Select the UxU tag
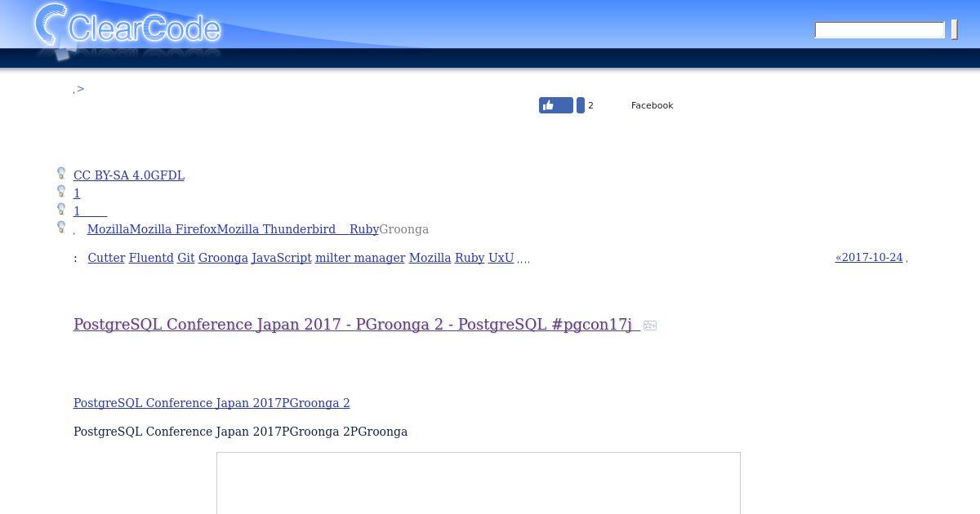The height and width of the screenshot is (514, 980). (x=501, y=258)
